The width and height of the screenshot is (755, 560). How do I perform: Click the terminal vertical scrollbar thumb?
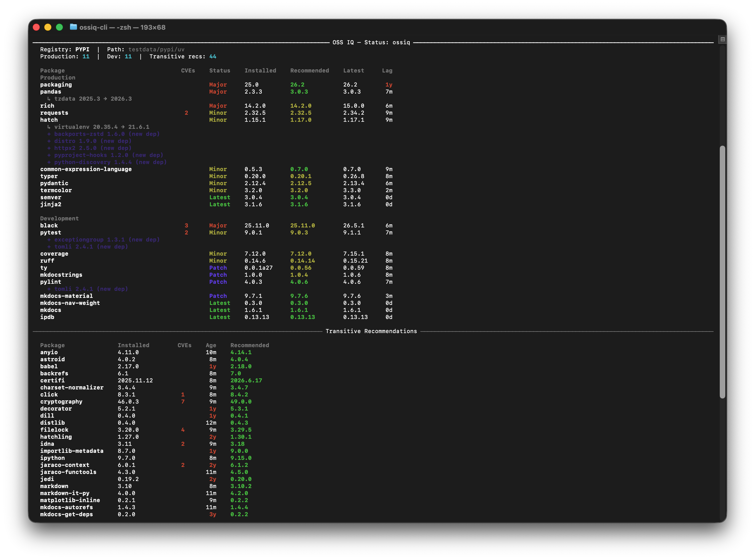[x=723, y=272]
